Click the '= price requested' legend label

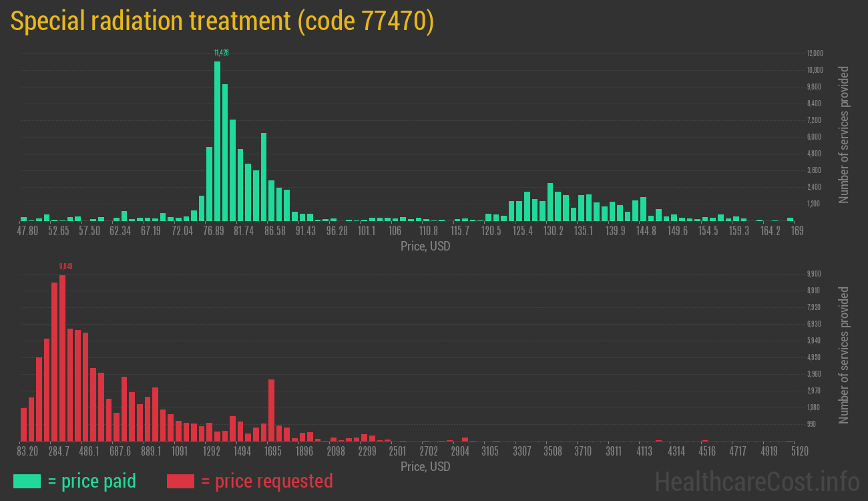click(x=267, y=481)
